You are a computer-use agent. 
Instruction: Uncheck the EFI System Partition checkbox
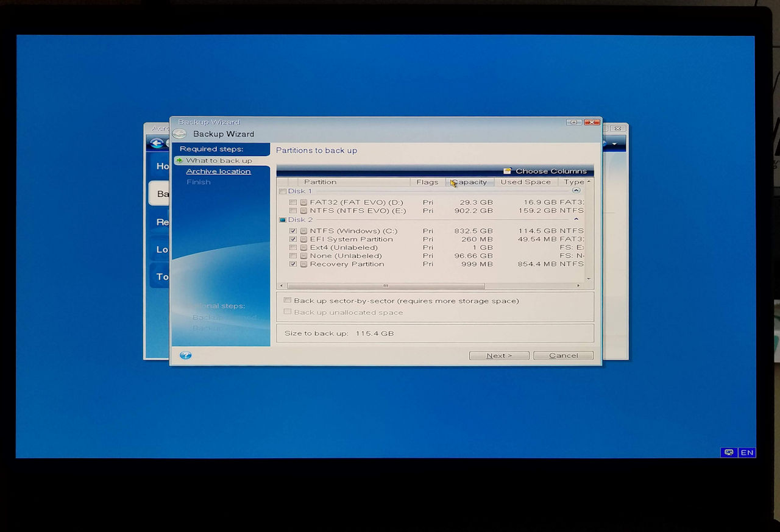(x=293, y=239)
